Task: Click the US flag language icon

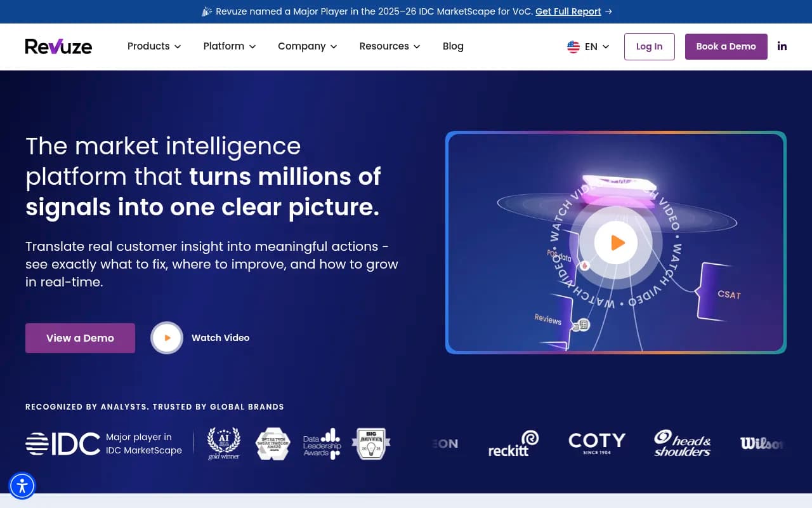Action: 573,46
